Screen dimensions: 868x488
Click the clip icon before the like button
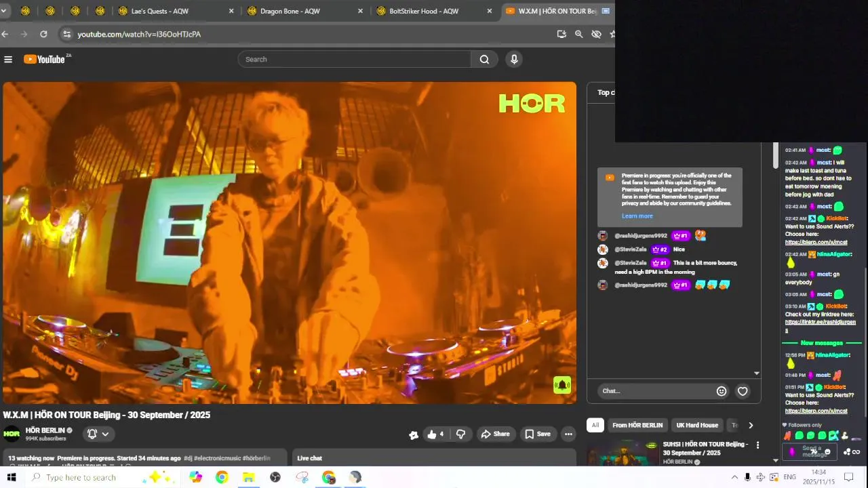pos(414,434)
